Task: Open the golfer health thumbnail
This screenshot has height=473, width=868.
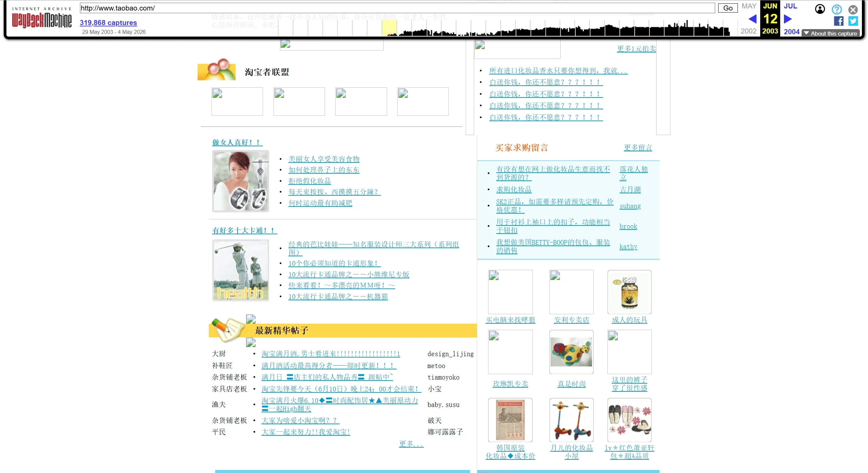Action: pos(240,270)
